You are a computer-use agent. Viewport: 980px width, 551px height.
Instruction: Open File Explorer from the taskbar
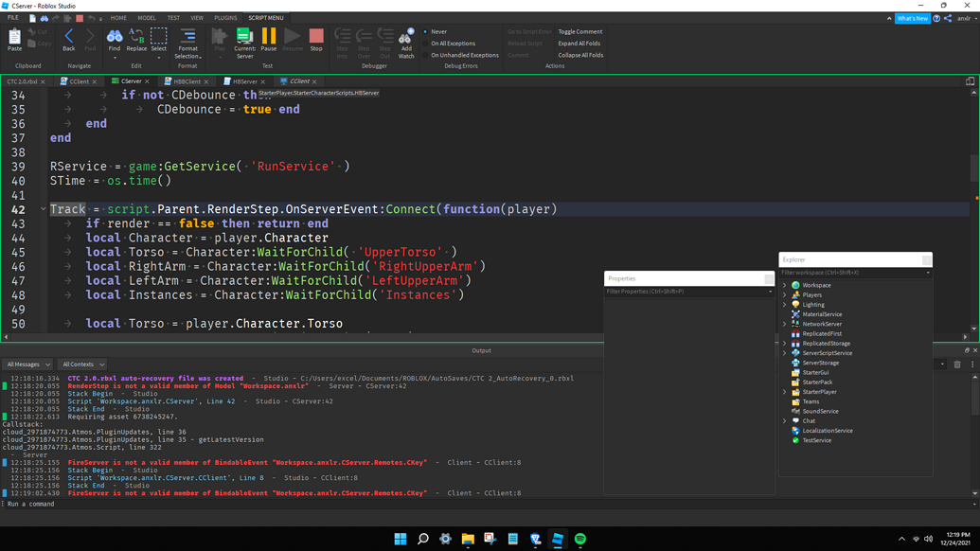(468, 539)
